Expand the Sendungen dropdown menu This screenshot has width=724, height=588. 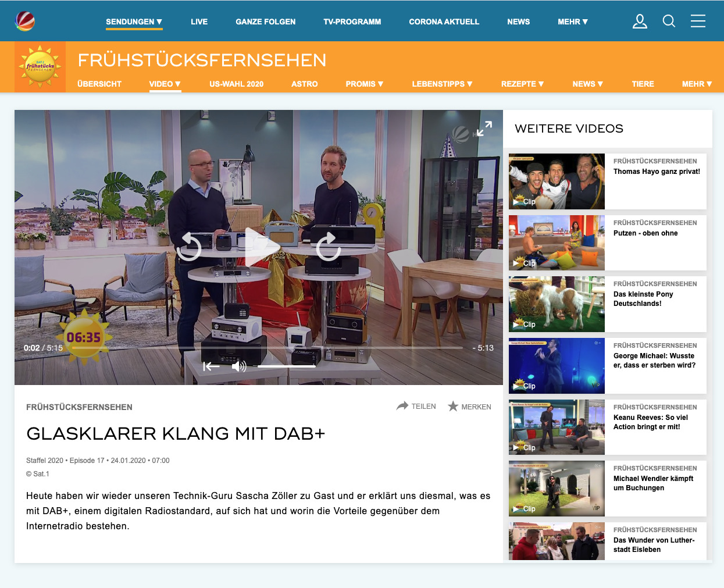(134, 22)
